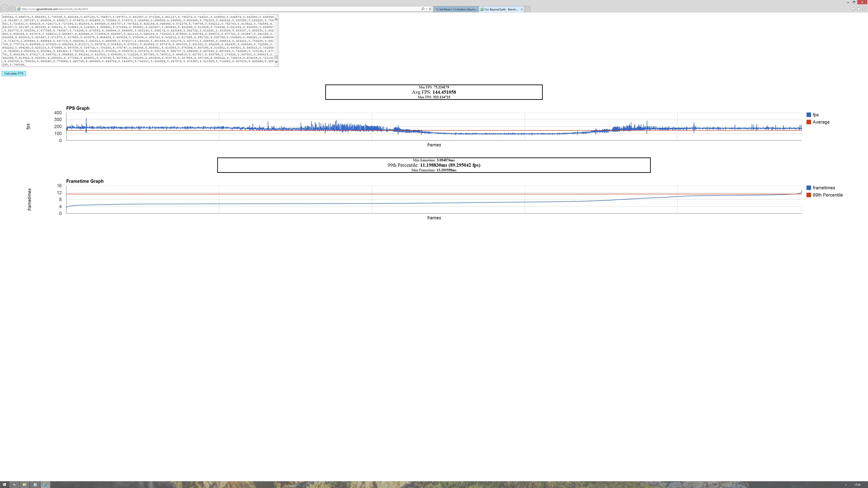This screenshot has height=488, width=868.
Task: Click the Frametime Graph title
Action: tap(85, 181)
